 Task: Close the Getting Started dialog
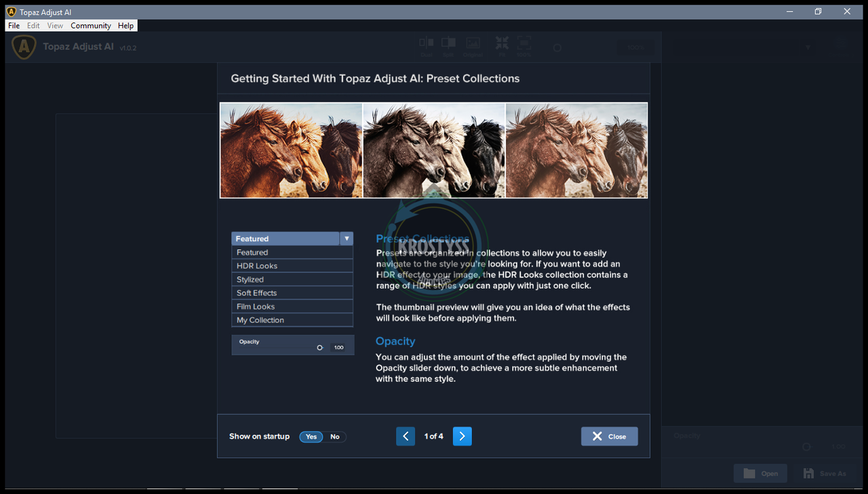click(610, 436)
